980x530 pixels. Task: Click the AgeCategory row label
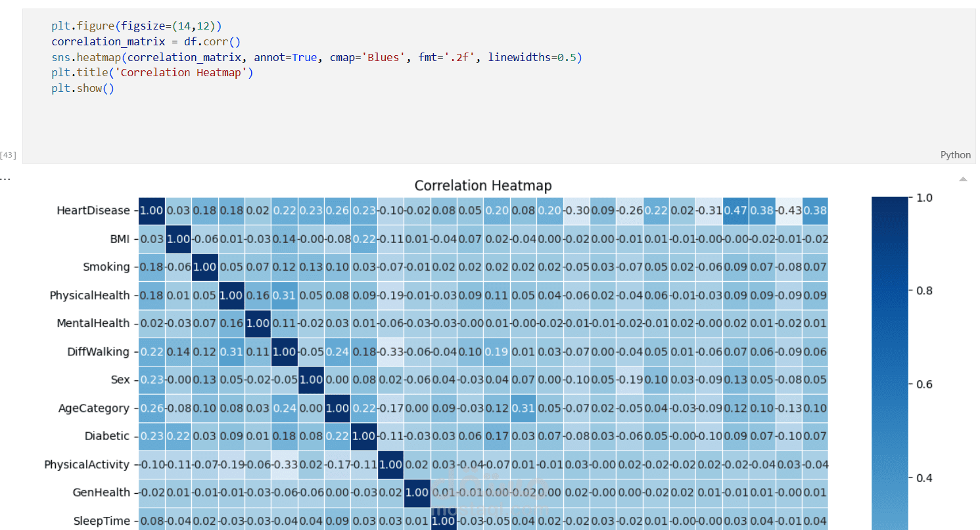pos(94,409)
